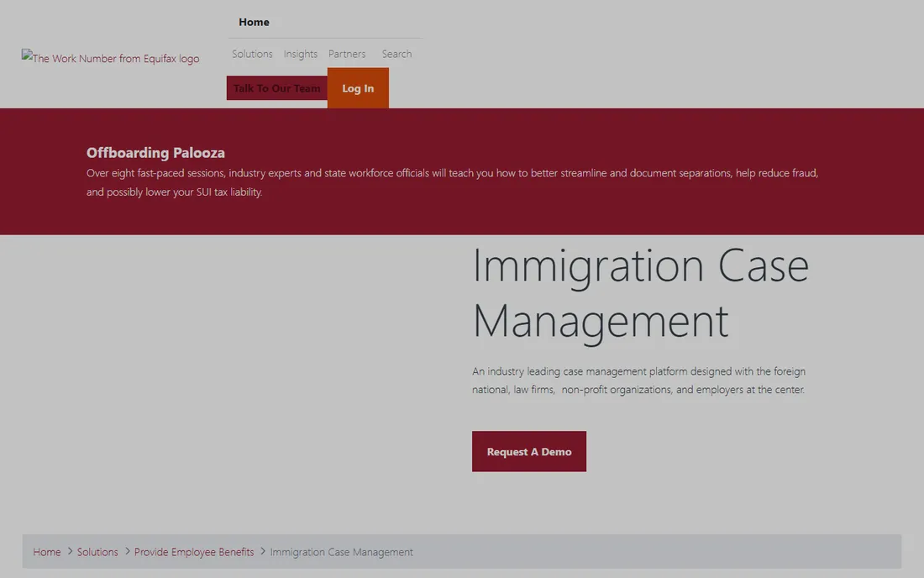Open the Partners menu
The image size is (924, 578).
347,54
